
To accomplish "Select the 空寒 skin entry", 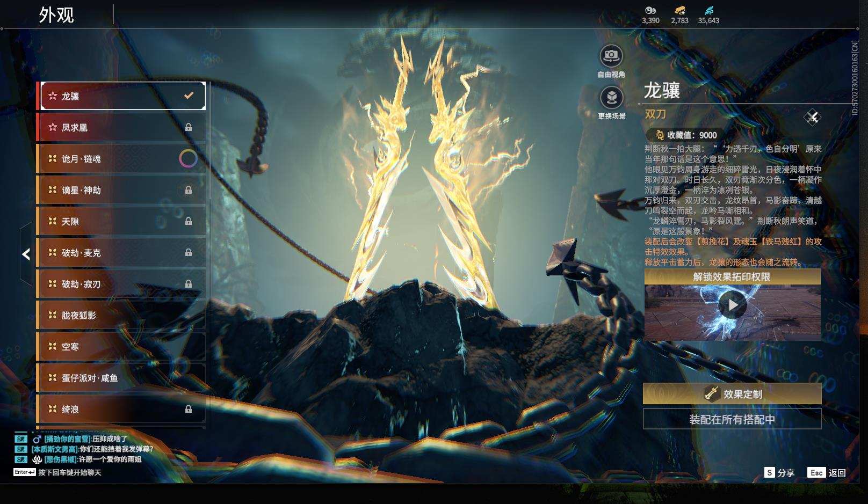I will [121, 347].
